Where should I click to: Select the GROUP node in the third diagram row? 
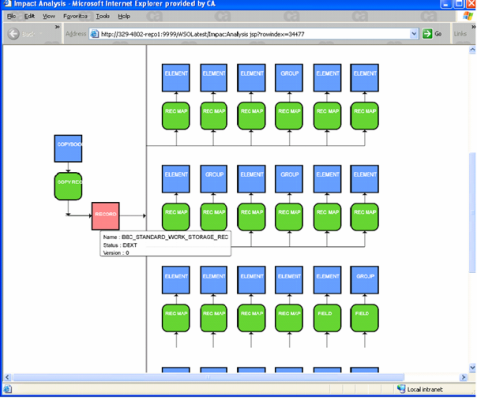[364, 280]
